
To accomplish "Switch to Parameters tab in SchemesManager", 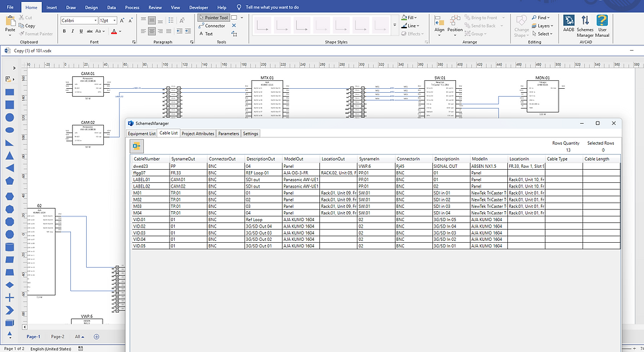I will [x=229, y=134].
